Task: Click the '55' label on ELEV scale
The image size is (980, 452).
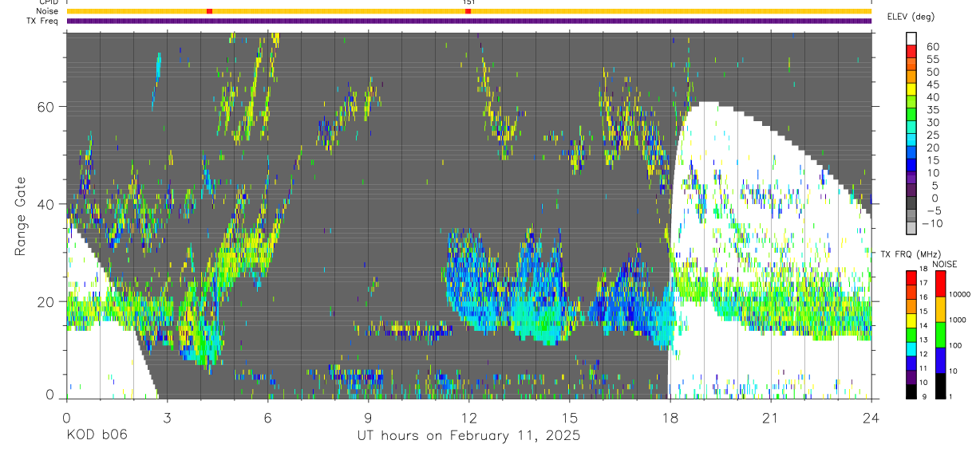Action: pyautogui.click(x=932, y=60)
